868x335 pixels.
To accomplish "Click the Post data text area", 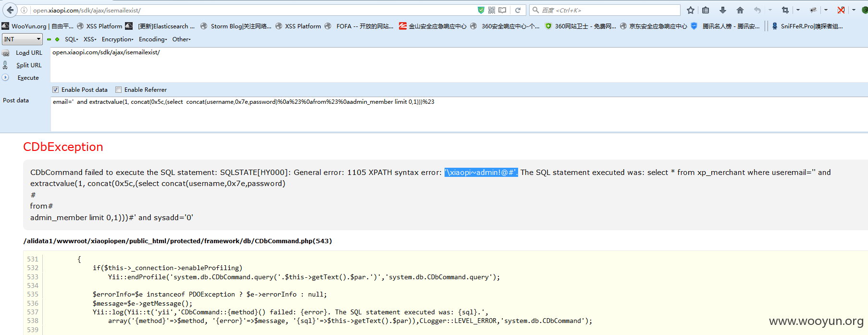I will [459, 114].
